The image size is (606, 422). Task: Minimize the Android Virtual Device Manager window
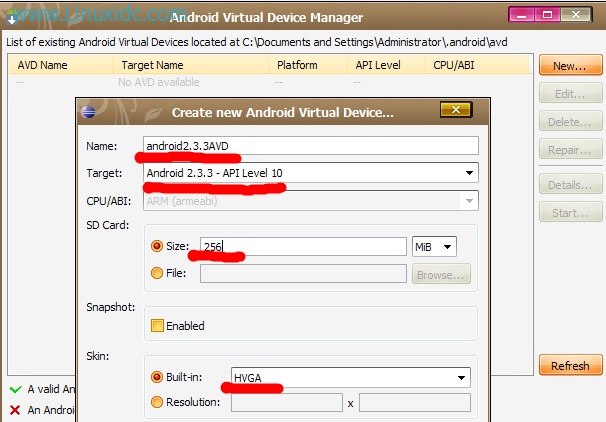(x=521, y=15)
